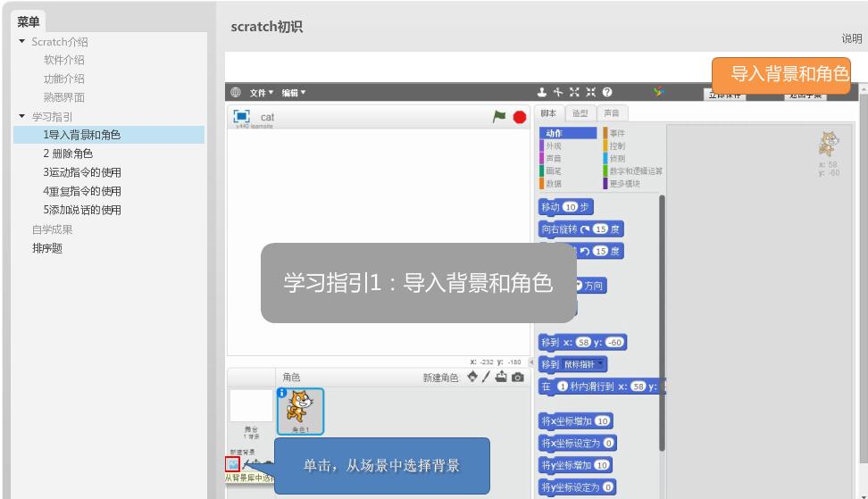This screenshot has width=868, height=499.
Task: Select the delete scissors tool
Action: pyautogui.click(x=558, y=92)
